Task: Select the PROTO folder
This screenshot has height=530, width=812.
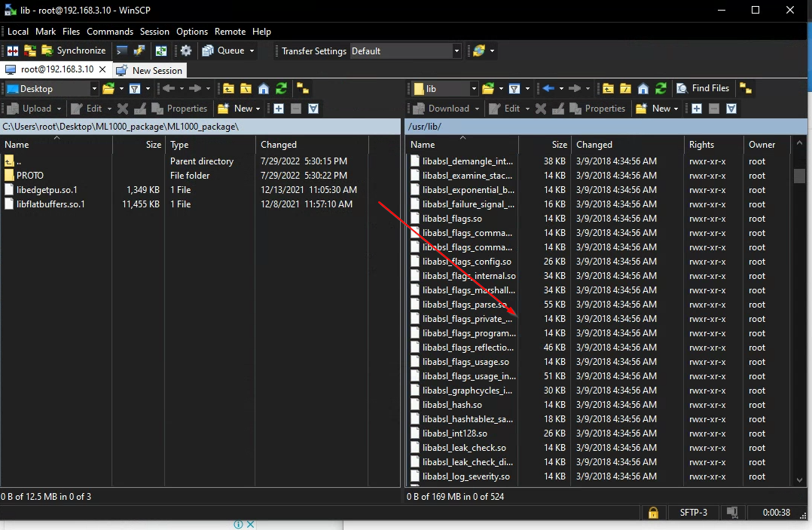Action: click(x=30, y=175)
